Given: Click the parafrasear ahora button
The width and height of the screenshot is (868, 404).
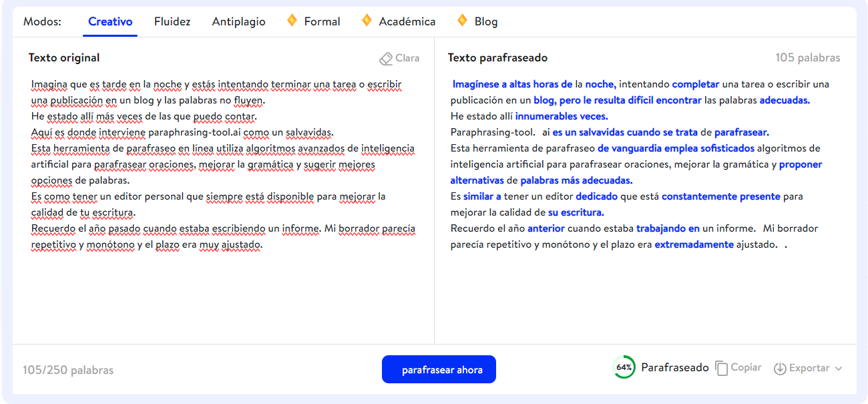Looking at the screenshot, I should tap(439, 369).
